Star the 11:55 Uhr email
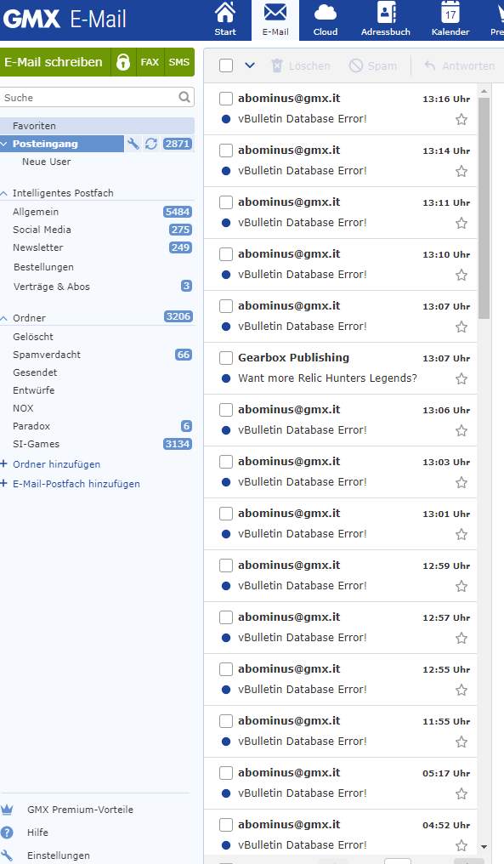Viewport: 504px width, 864px height. (462, 742)
